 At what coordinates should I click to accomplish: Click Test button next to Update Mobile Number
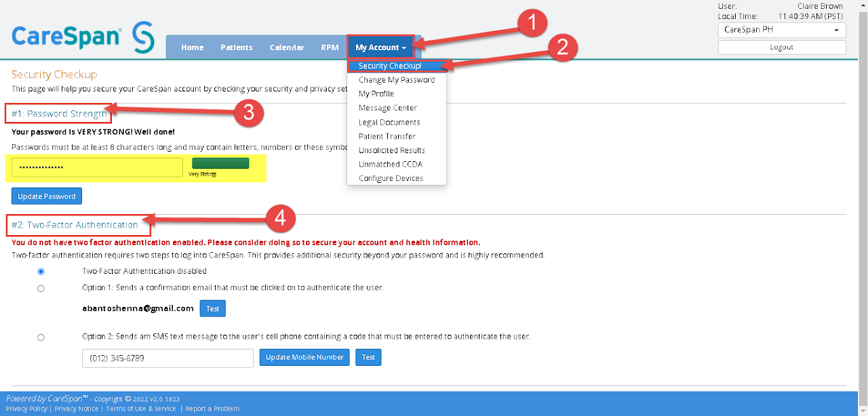click(368, 357)
